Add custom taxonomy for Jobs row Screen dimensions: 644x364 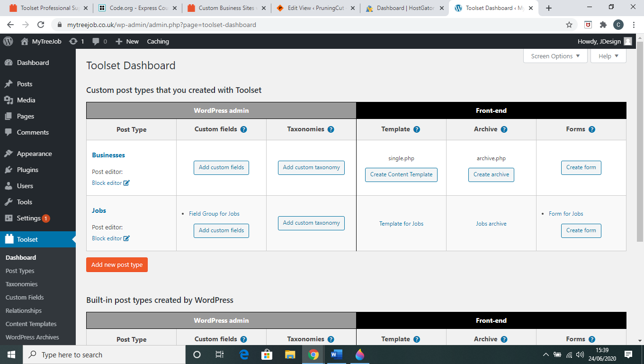click(311, 223)
